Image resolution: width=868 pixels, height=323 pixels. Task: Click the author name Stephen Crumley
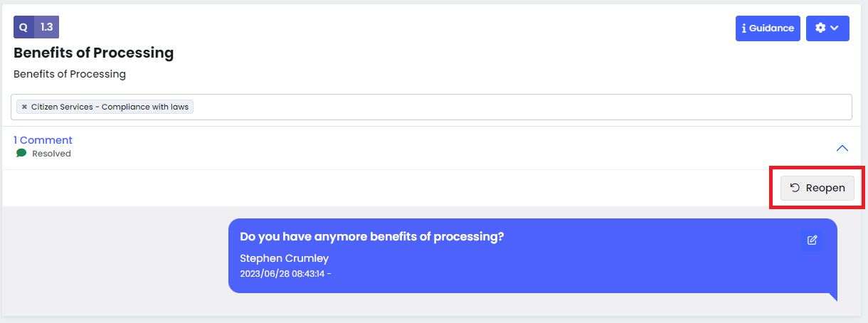[284, 258]
